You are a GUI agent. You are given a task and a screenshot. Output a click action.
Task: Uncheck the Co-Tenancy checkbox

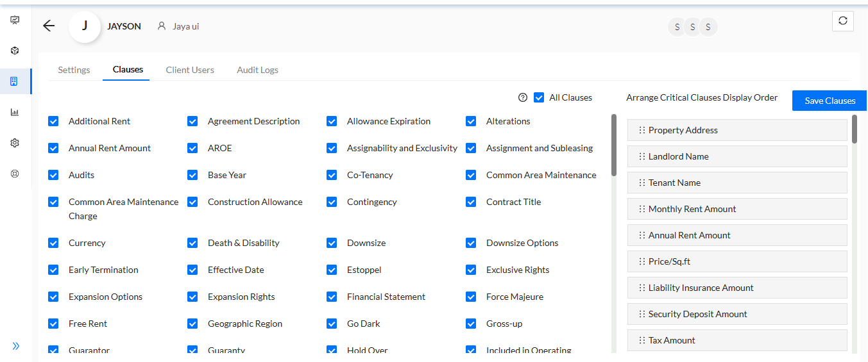[x=332, y=175]
